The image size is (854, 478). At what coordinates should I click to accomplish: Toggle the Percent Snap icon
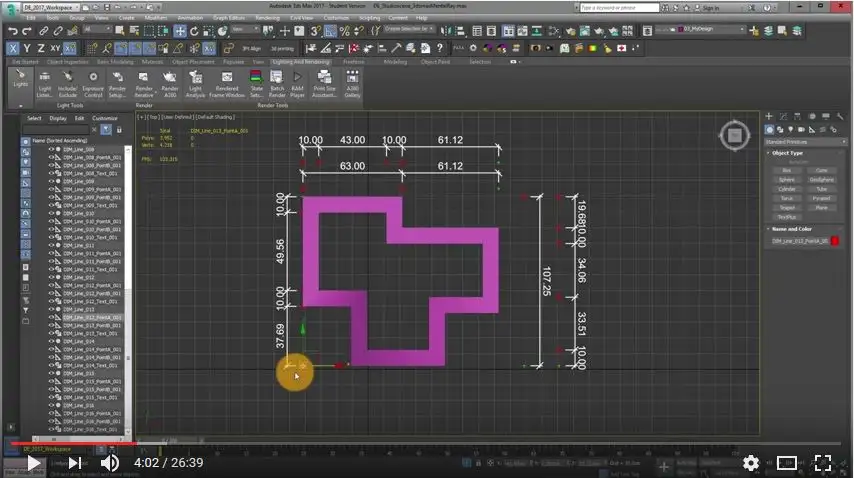[x=344, y=31]
